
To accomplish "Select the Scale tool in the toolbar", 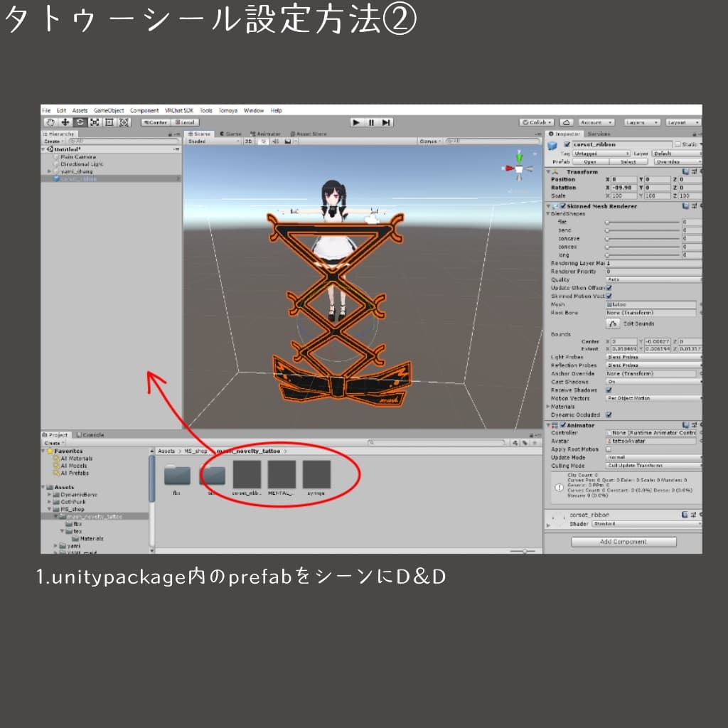I will (95, 122).
